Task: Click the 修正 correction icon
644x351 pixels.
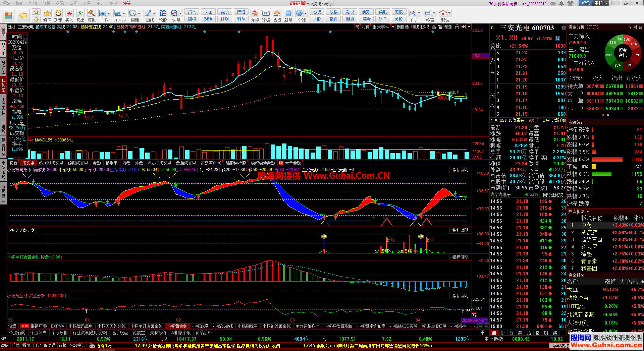Action: [x=47, y=15]
